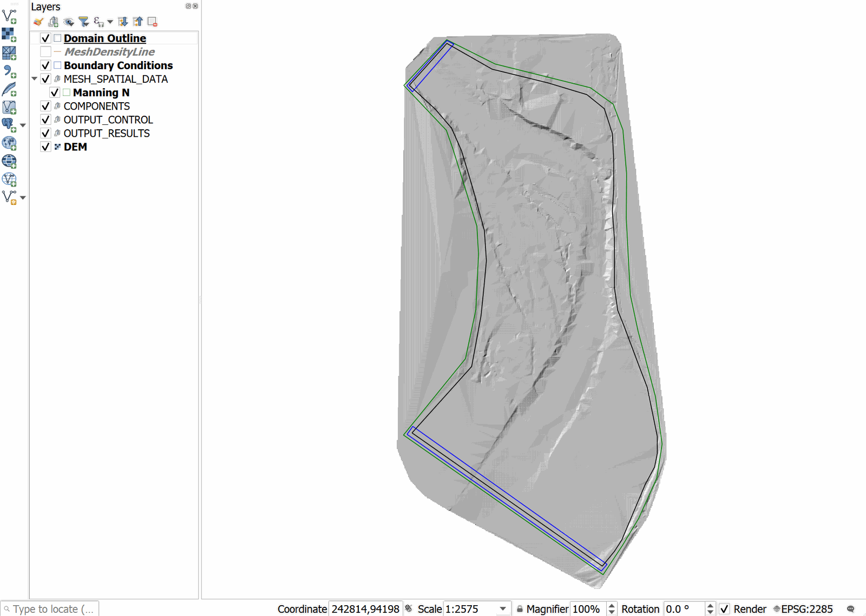Click the Add Group icon in Layers
The image size is (866, 616).
53,22
